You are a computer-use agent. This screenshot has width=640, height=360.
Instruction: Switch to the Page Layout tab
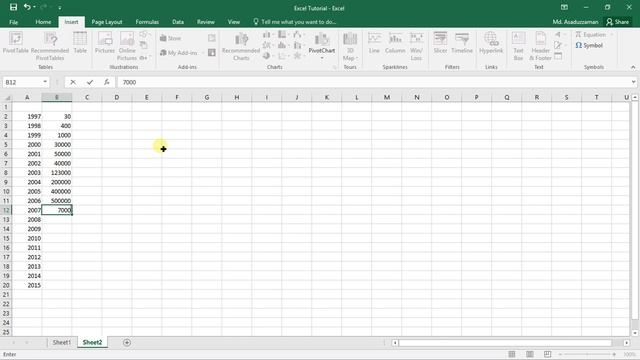tap(107, 22)
